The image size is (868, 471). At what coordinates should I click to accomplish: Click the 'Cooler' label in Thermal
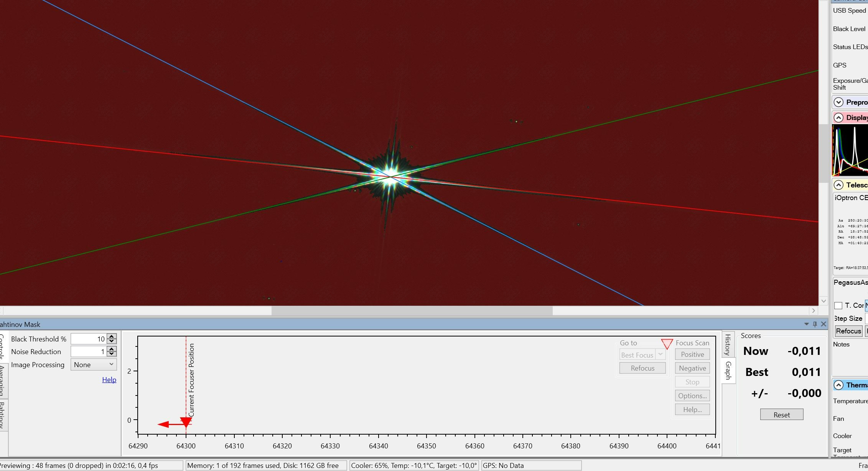[x=842, y=436]
